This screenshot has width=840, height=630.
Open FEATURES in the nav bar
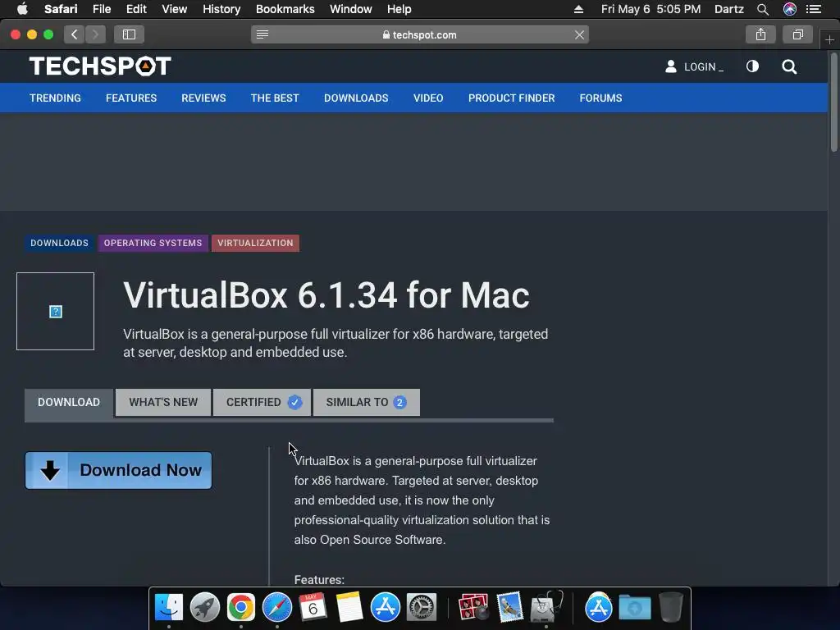(x=131, y=98)
